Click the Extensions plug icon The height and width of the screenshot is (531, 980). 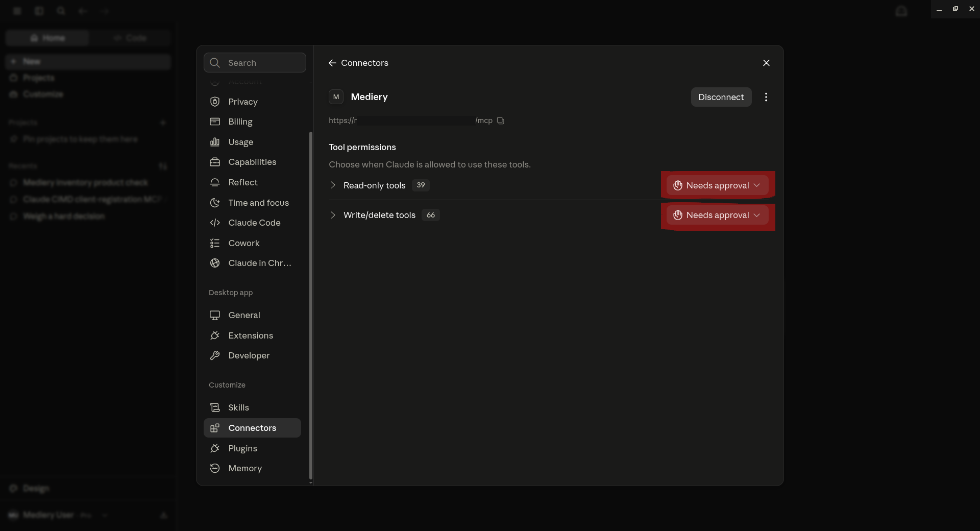(215, 335)
